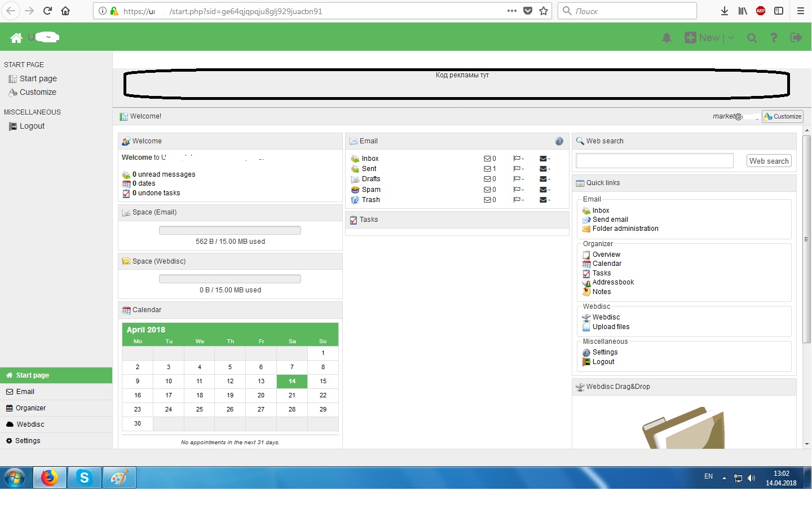This screenshot has width=812, height=508.
Task: Show hidden tray icons arrow
Action: tap(724, 478)
